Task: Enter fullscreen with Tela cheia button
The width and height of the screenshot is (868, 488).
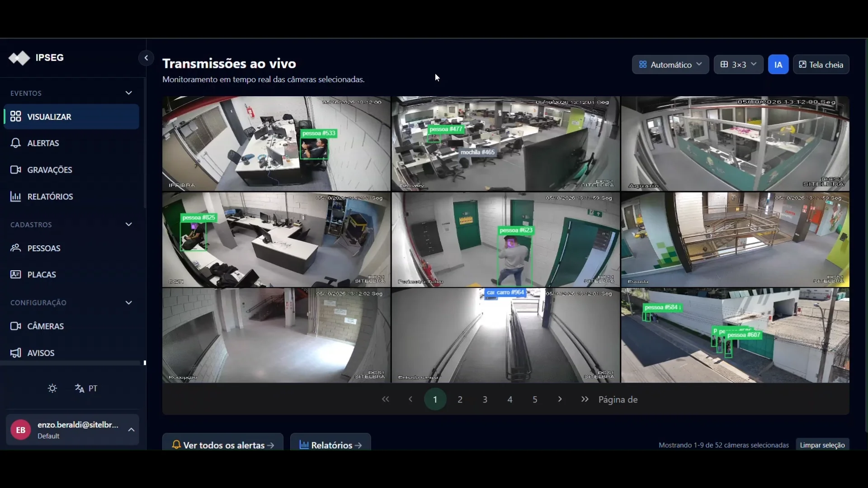Action: 821,65
